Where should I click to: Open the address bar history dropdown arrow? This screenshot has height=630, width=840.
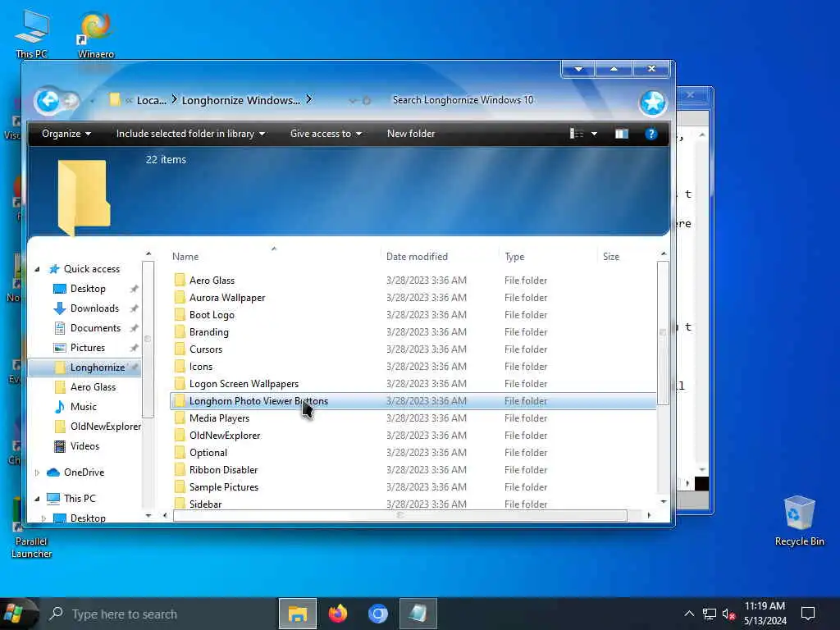tap(352, 100)
